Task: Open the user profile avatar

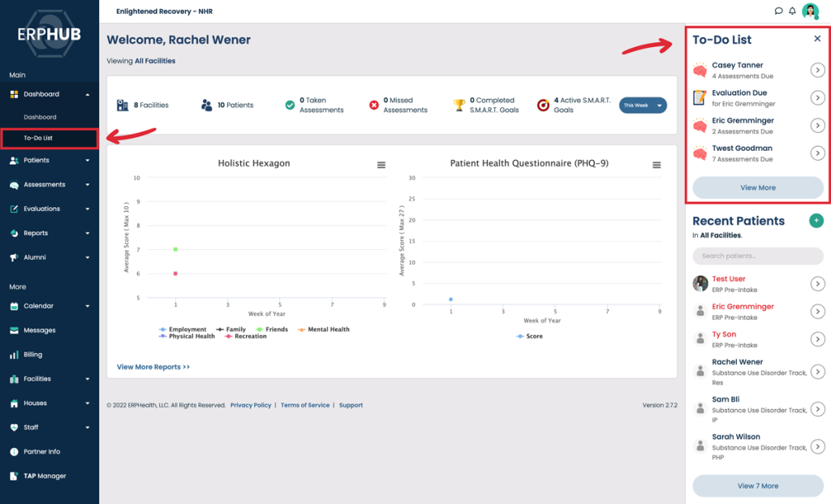Action: (811, 11)
